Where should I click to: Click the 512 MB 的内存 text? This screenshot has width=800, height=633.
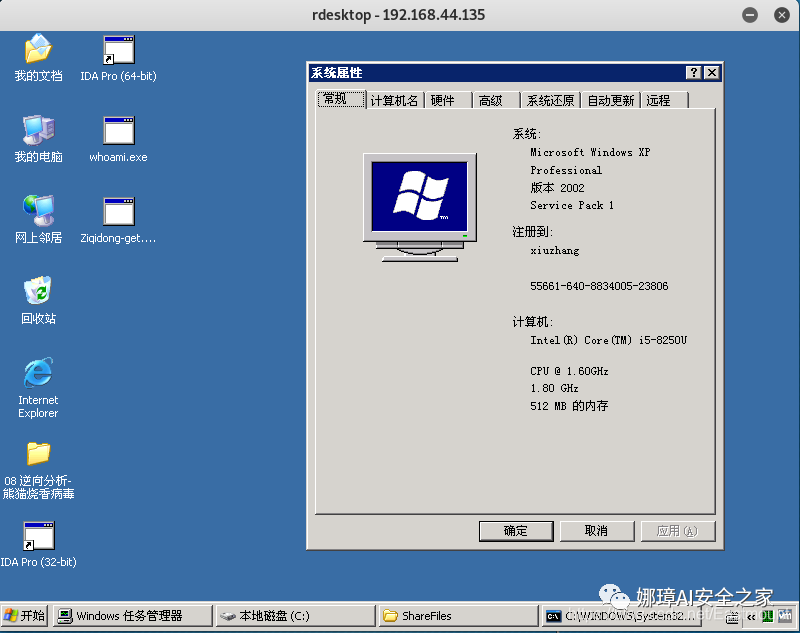click(569, 406)
